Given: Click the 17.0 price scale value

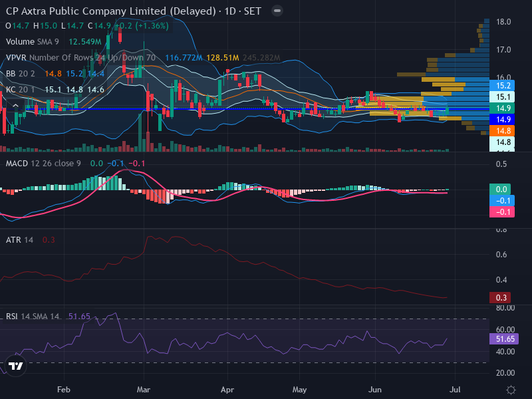Looking at the screenshot, I should (503, 50).
